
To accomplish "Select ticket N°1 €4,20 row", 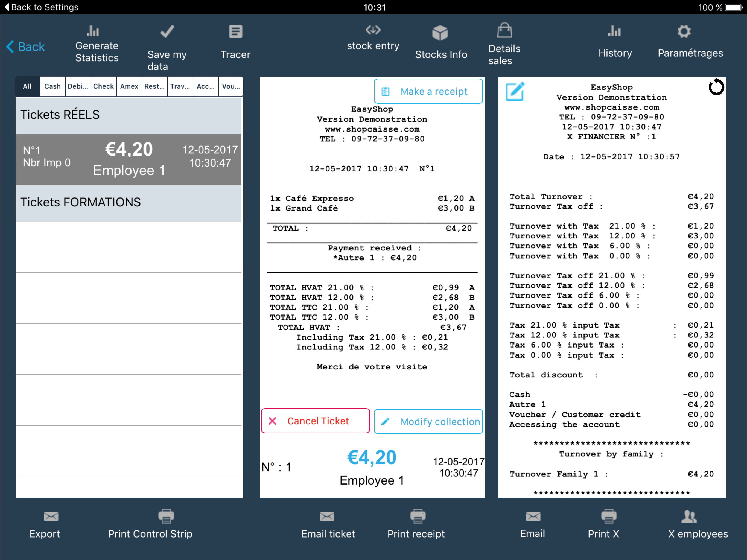I will coord(129,159).
